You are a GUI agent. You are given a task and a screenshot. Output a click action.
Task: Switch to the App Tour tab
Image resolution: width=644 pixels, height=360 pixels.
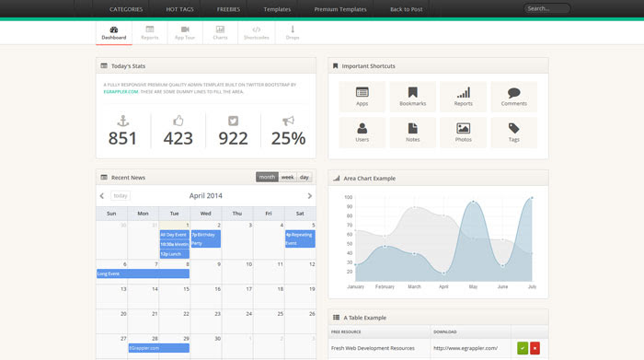pos(185,32)
